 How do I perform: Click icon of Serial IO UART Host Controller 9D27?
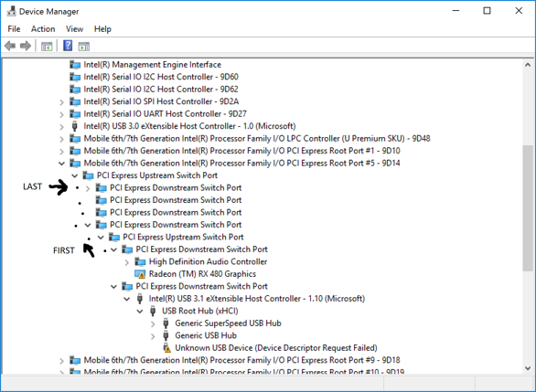[75, 113]
